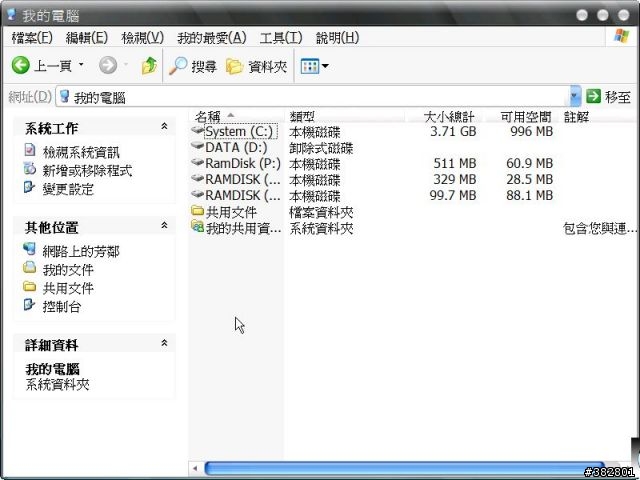Open the 說明(H) menu
This screenshot has height=480, width=640.
pyautogui.click(x=337, y=38)
